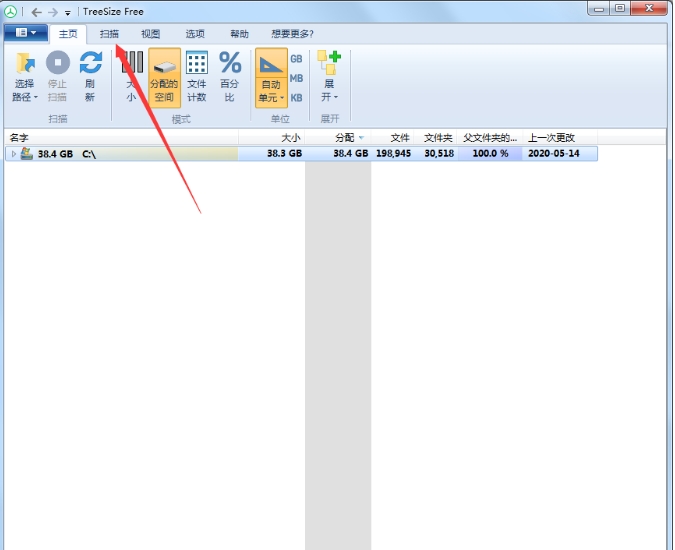Refresh the scan with 刷新 icon

(90, 62)
